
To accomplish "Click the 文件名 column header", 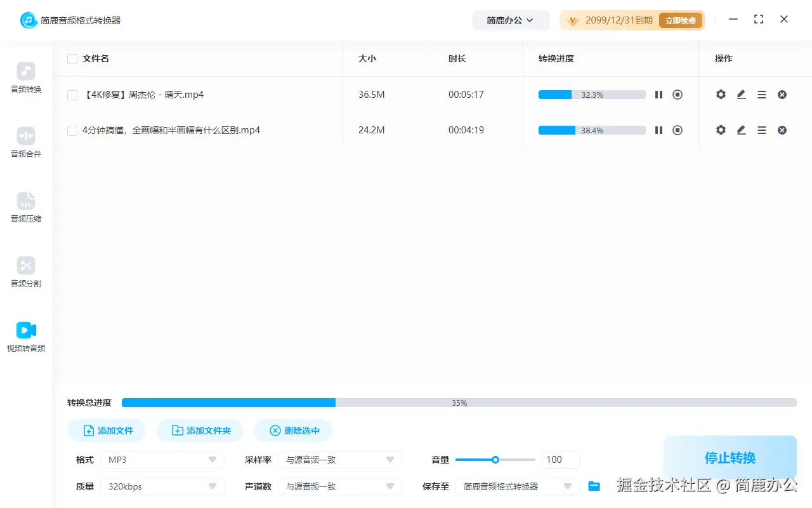I will click(96, 58).
